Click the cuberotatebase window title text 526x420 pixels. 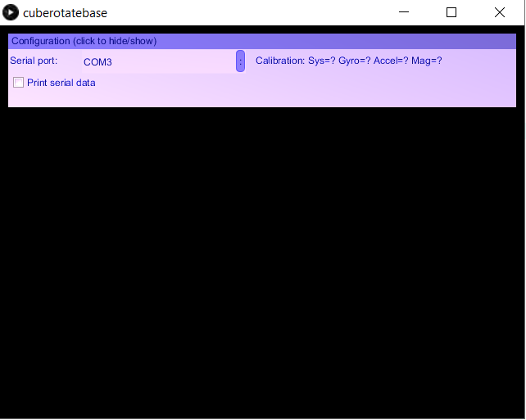pos(65,12)
